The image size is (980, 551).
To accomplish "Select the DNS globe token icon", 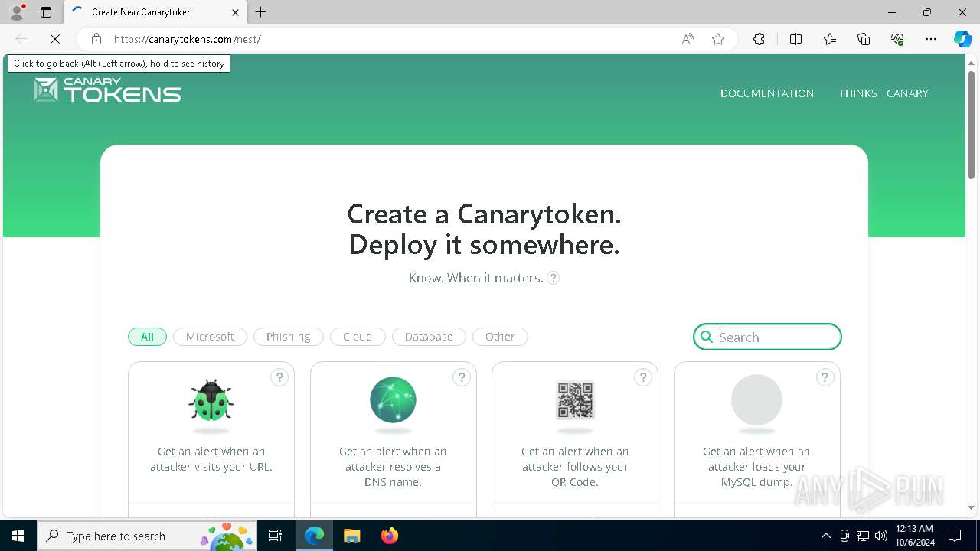I will (x=393, y=399).
